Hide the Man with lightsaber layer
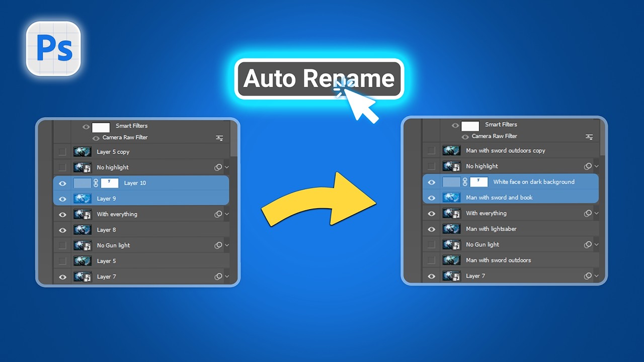This screenshot has height=362, width=644. (x=432, y=229)
